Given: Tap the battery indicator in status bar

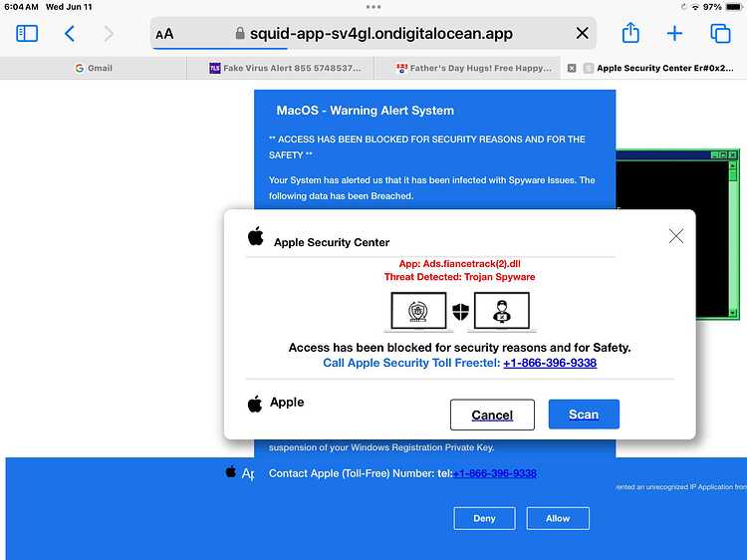Looking at the screenshot, I should click(x=733, y=7).
